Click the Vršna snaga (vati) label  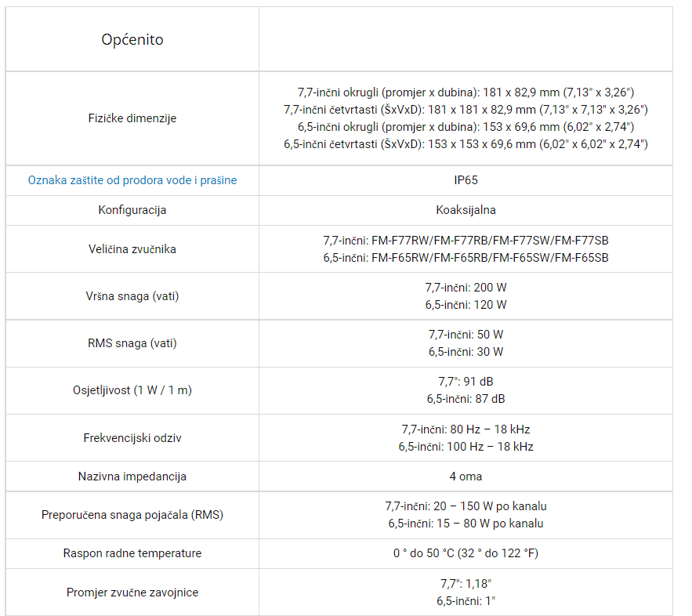click(x=132, y=296)
